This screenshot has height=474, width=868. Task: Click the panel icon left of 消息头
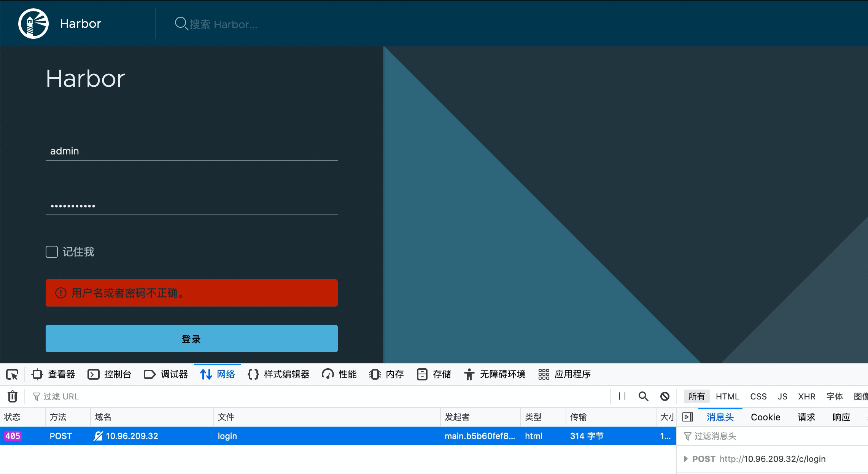[x=687, y=417]
